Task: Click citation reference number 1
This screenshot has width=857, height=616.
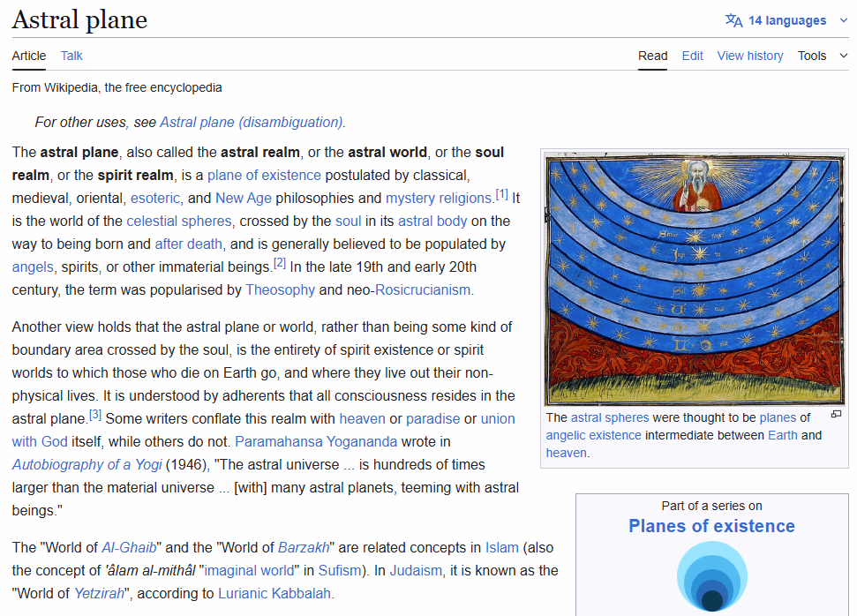Action: click(x=501, y=194)
